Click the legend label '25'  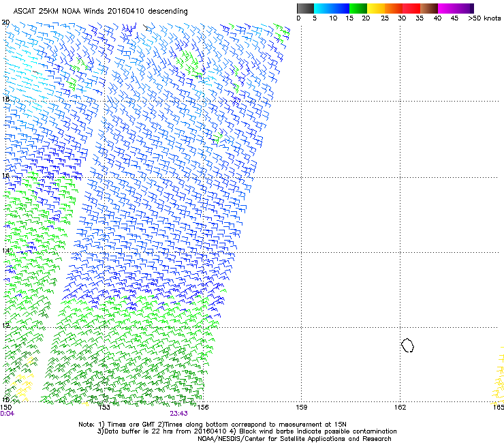(x=385, y=18)
